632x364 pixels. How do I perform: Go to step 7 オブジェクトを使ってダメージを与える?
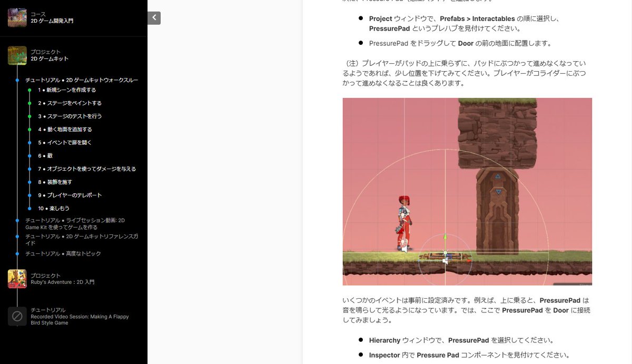pyautogui.click(x=87, y=169)
